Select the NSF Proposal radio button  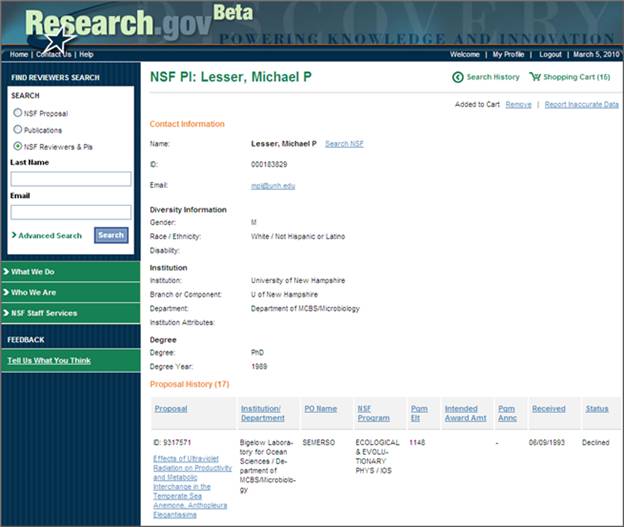click(x=18, y=113)
